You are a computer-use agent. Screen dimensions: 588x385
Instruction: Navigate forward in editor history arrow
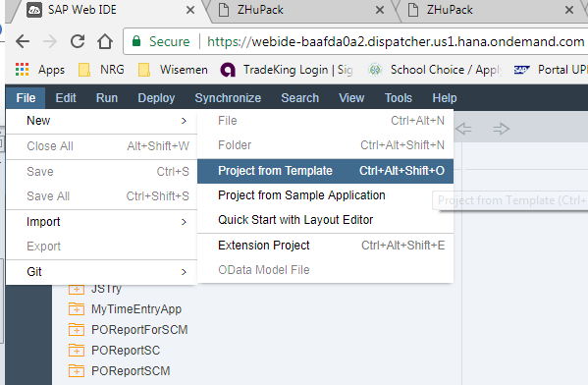tap(502, 129)
